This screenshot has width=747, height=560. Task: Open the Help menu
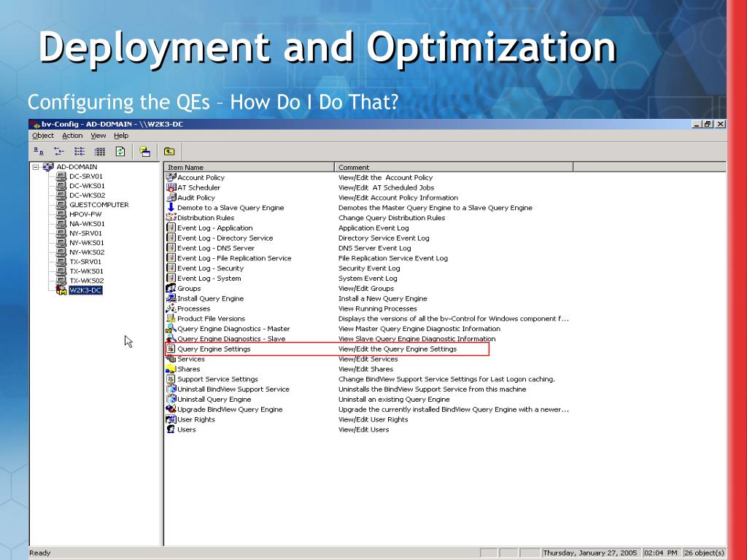121,136
